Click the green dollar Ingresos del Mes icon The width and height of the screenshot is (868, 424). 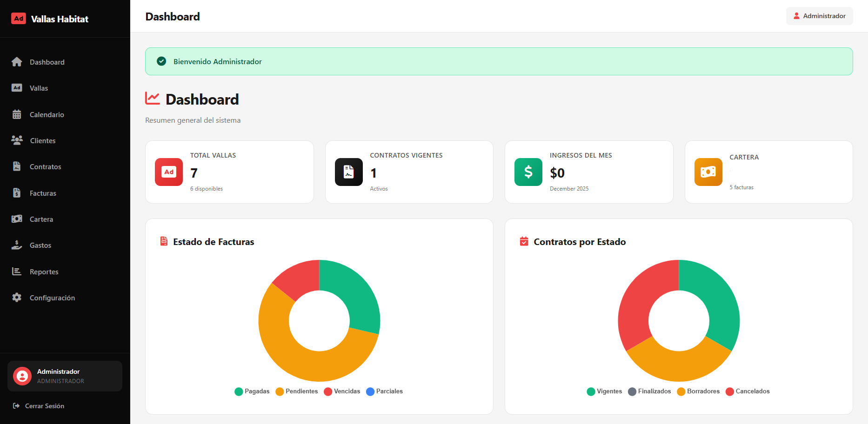point(528,172)
